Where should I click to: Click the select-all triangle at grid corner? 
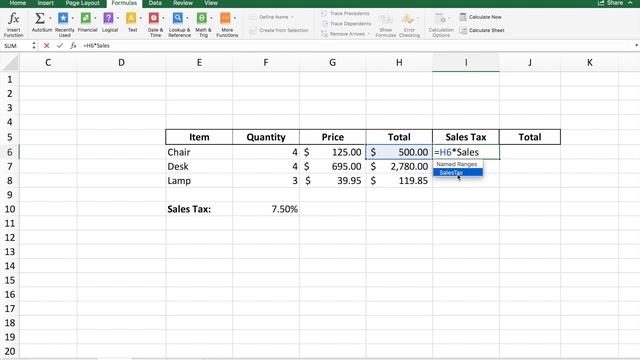pos(10,63)
